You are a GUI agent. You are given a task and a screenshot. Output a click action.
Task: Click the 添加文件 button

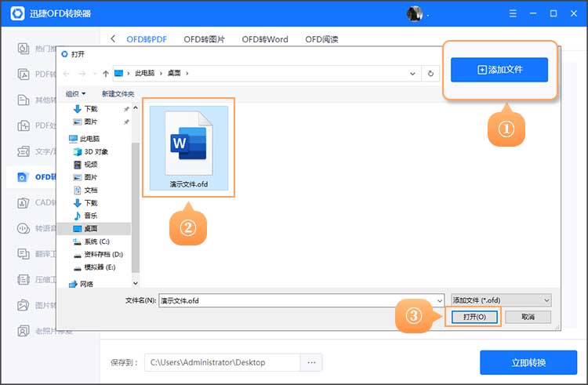[499, 70]
